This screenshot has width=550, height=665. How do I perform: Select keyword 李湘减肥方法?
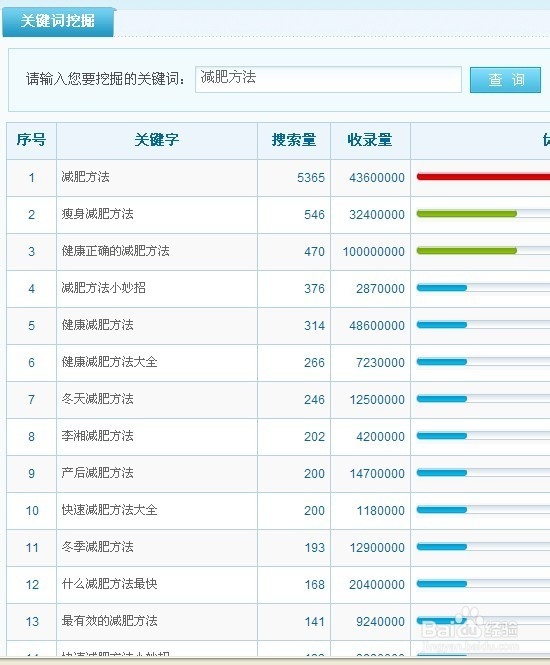(98, 436)
